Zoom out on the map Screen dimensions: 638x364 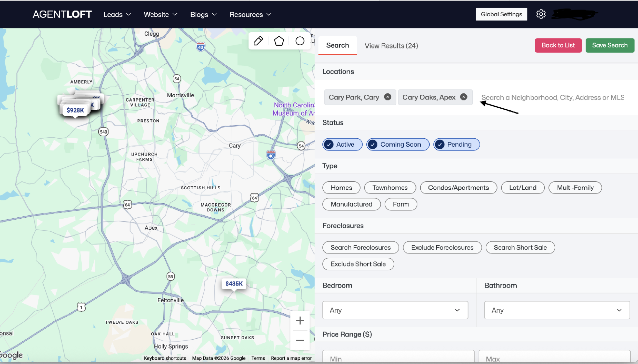300,340
